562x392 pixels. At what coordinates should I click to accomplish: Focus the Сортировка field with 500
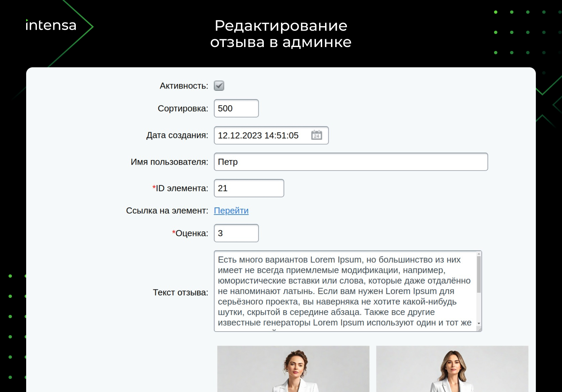click(236, 108)
